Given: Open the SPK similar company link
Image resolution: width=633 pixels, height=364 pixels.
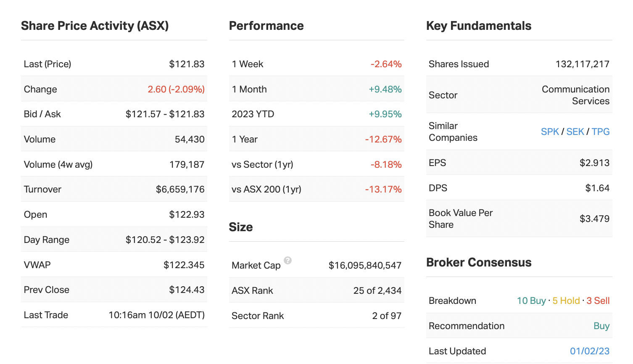Looking at the screenshot, I should (550, 132).
